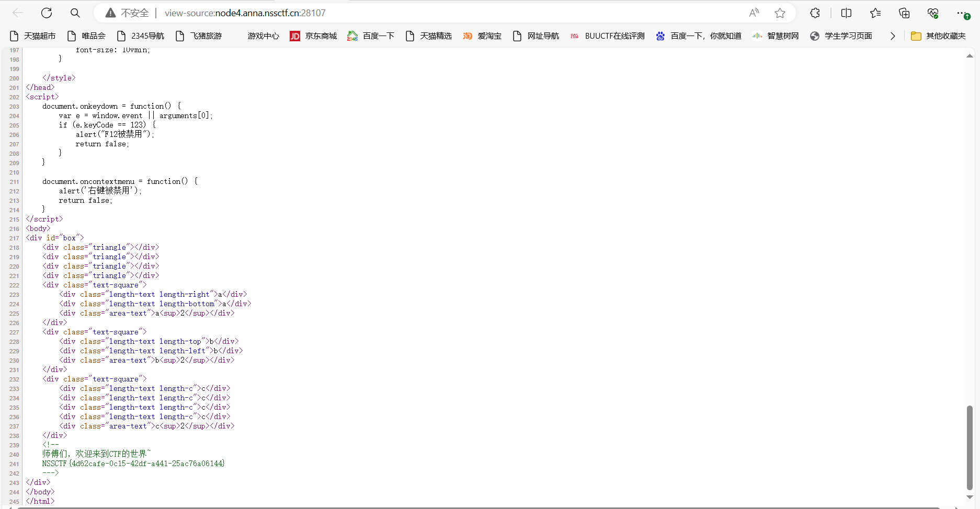980x509 pixels.
Task: Click the length-right div source line
Action: point(153,294)
